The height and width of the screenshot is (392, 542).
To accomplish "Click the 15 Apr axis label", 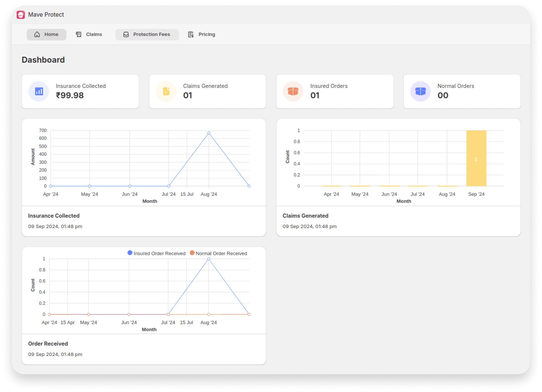I will [68, 322].
